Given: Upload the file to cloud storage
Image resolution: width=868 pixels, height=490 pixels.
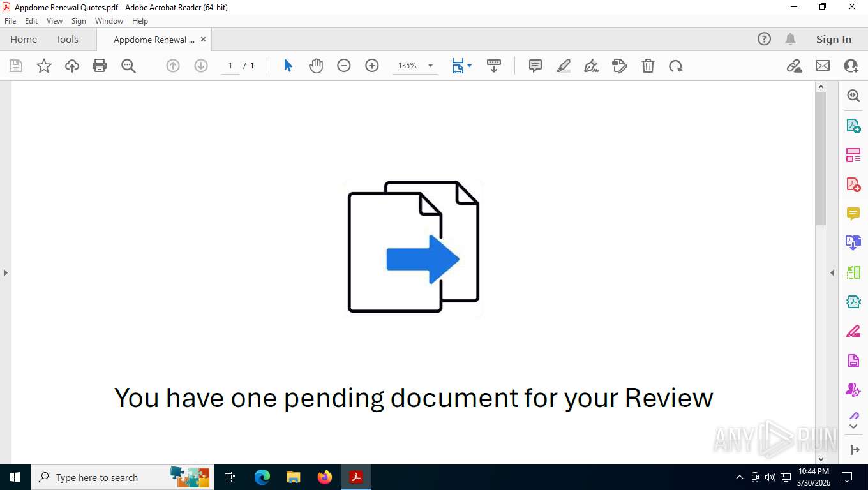Looking at the screenshot, I should point(72,66).
